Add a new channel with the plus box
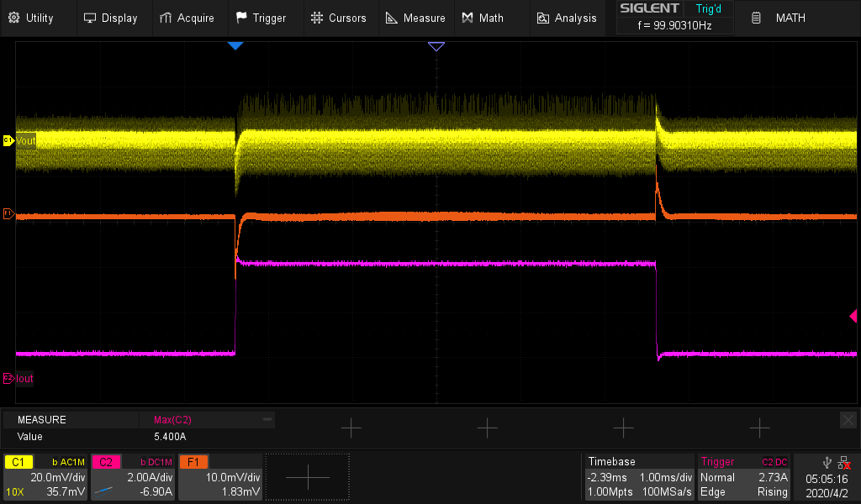This screenshot has width=861, height=504. click(x=307, y=477)
